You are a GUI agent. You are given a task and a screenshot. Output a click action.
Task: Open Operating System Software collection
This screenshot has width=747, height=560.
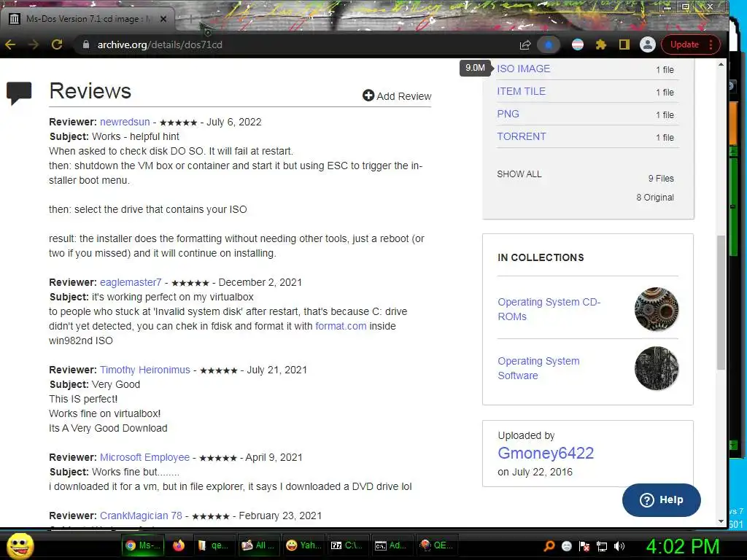click(x=538, y=368)
